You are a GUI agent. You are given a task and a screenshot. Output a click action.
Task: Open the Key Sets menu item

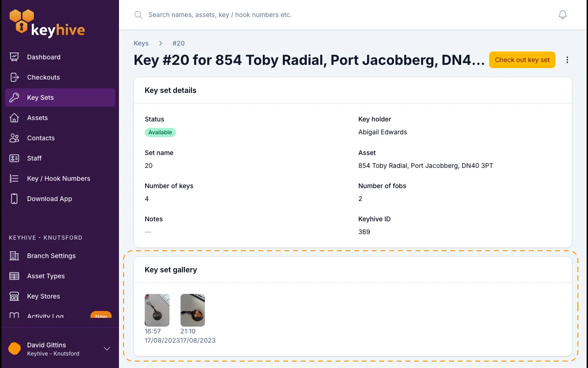point(60,98)
